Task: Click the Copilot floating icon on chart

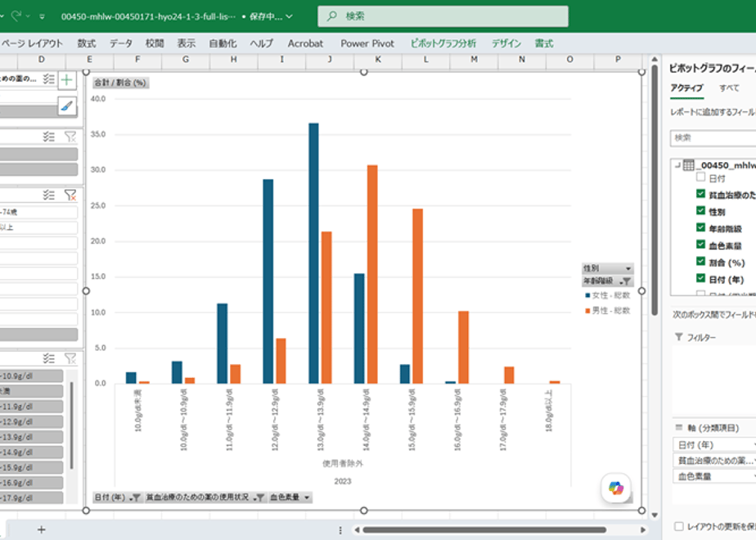Action: pyautogui.click(x=616, y=488)
